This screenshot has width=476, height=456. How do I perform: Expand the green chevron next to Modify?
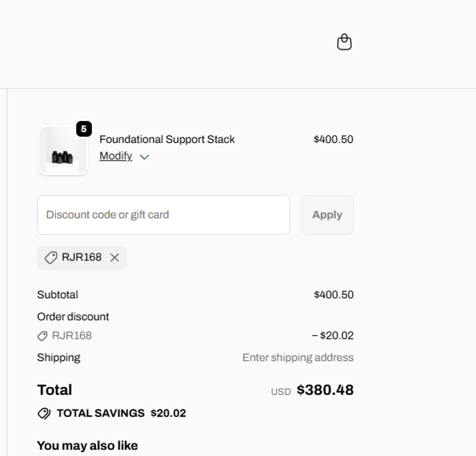tap(144, 157)
